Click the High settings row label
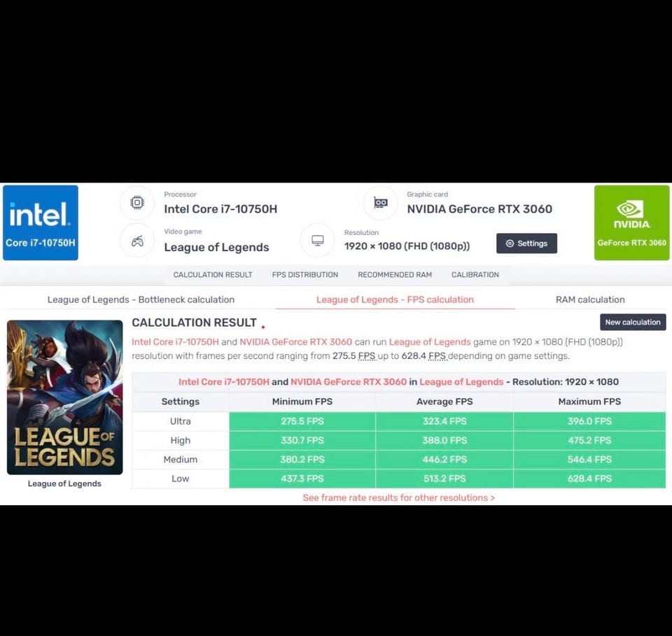The image size is (672, 636). 181,440
